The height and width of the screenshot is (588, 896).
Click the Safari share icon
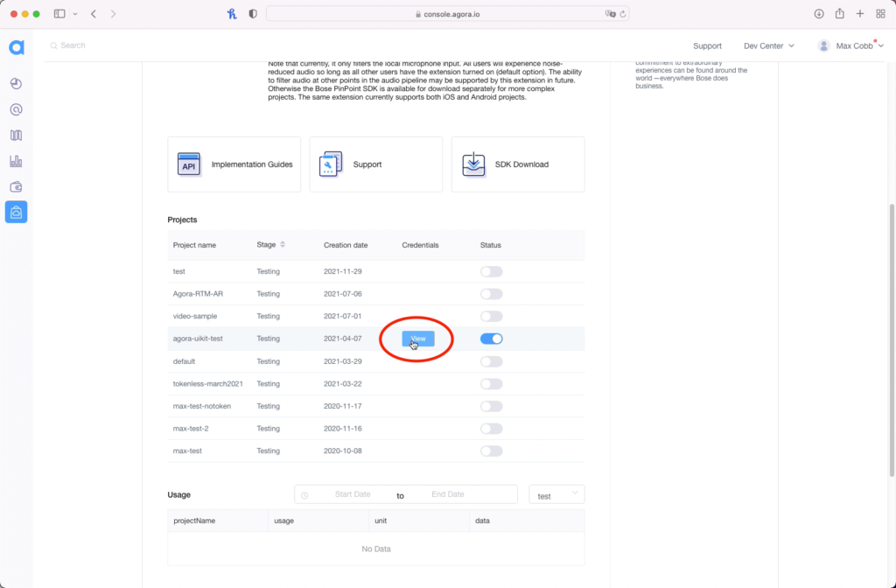click(x=839, y=13)
